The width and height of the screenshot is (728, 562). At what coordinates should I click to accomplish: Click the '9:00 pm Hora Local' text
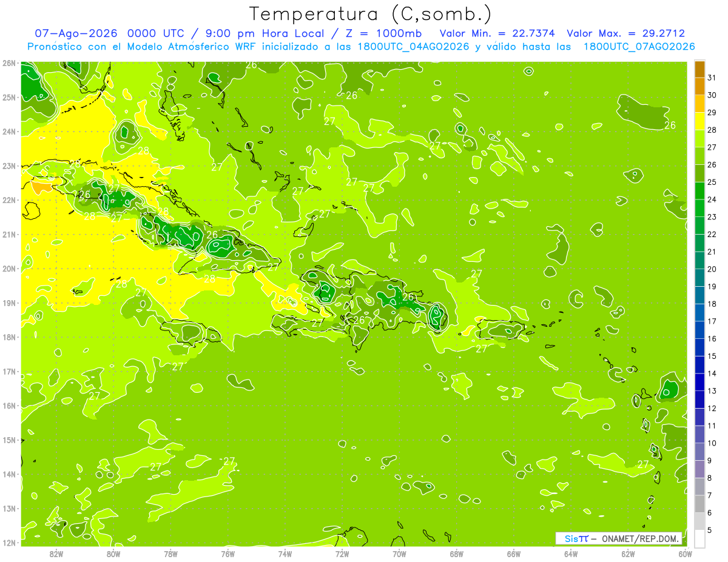pos(264,33)
